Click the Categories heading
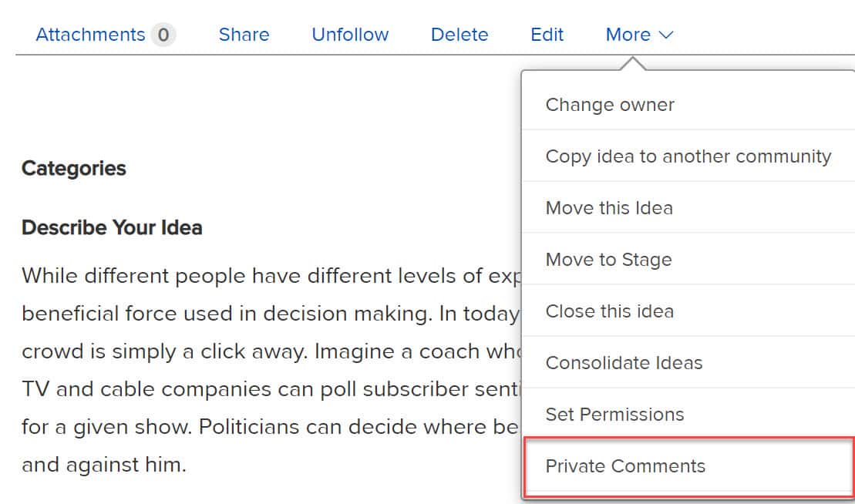 [74, 169]
